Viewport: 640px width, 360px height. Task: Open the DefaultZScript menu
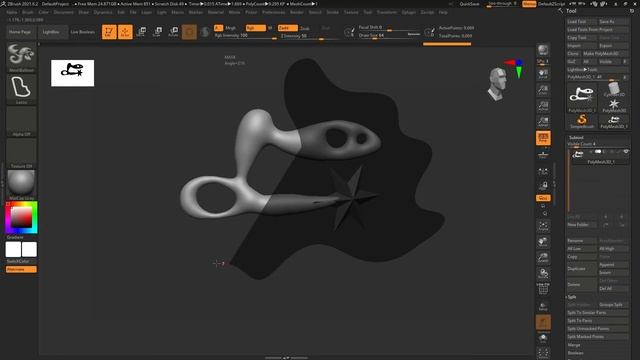point(551,4)
